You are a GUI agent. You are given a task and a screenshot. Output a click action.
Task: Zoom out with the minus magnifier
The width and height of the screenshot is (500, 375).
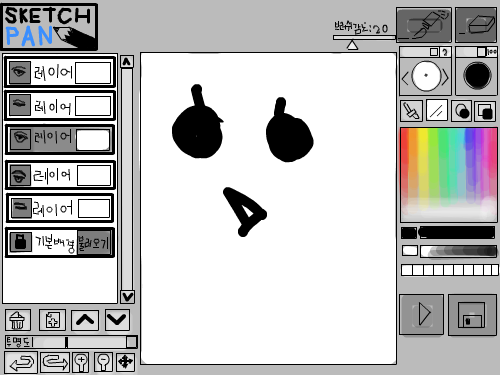click(x=103, y=362)
